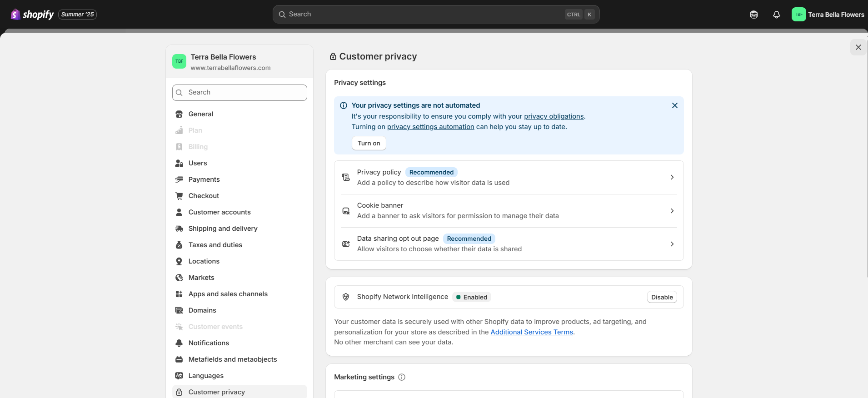This screenshot has width=868, height=398.
Task: Click the notifications bell icon
Action: (x=776, y=15)
